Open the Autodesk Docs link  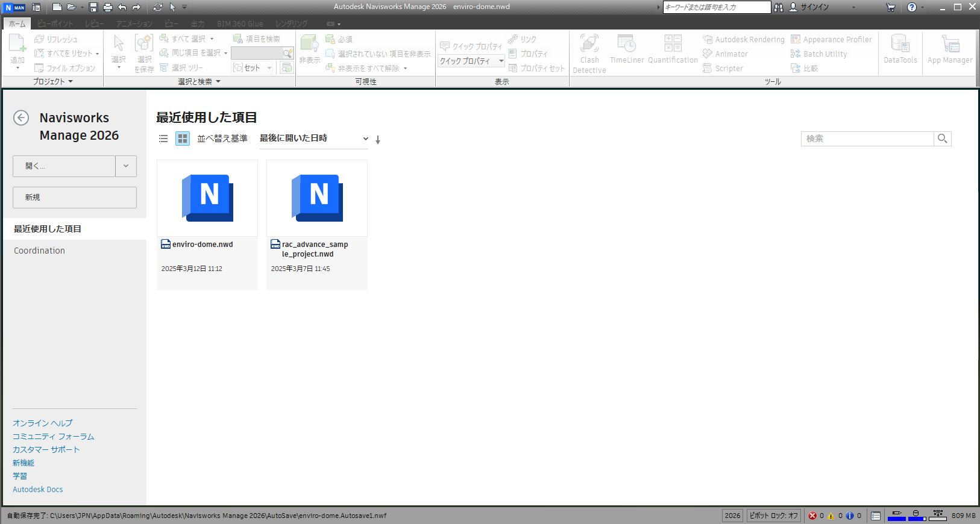tap(38, 489)
